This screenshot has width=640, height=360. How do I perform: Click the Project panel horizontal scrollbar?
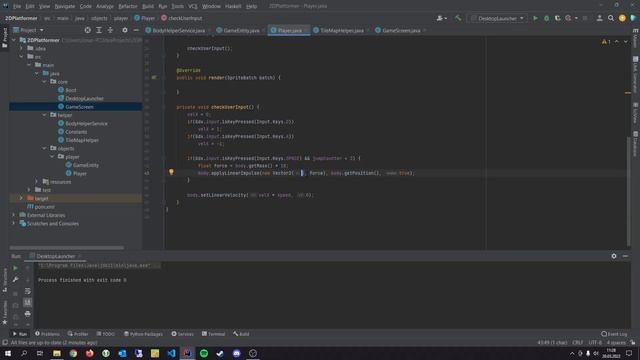click(67, 248)
